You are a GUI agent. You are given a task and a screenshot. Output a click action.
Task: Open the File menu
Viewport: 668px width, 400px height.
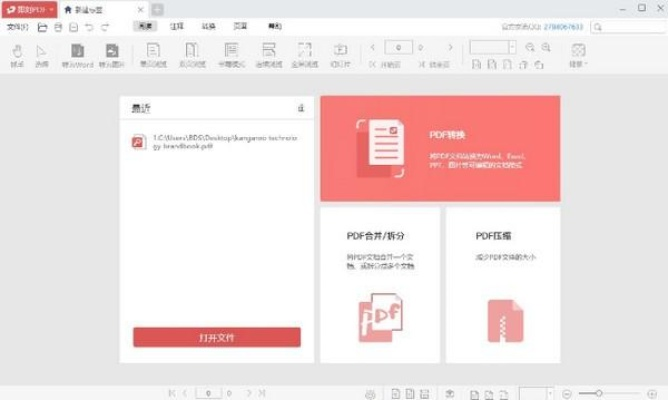pos(17,27)
